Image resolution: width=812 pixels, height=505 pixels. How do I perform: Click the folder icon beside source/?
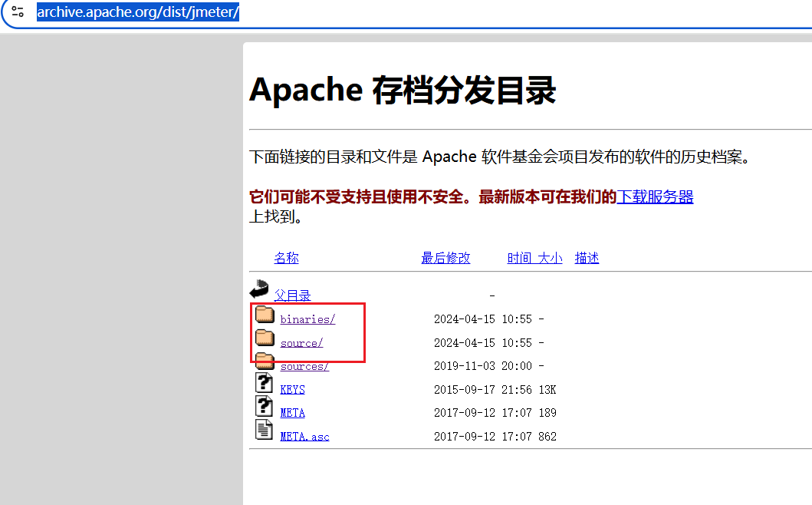[265, 338]
